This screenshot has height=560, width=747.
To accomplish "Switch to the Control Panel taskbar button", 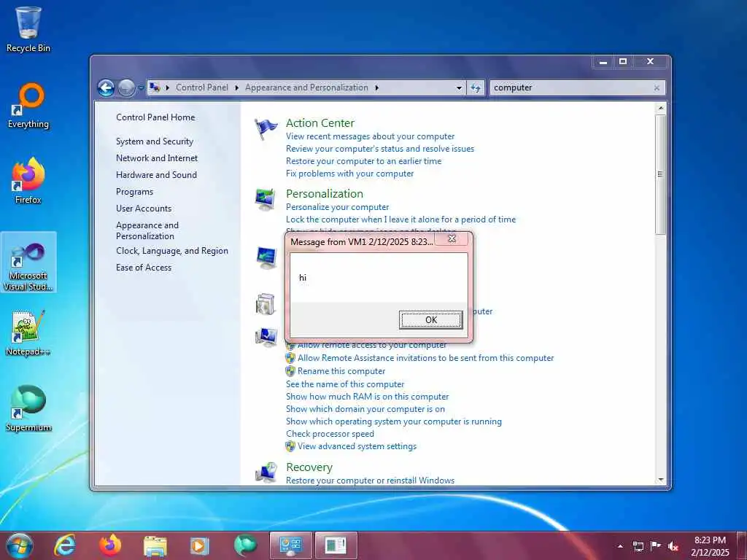I will click(x=290, y=545).
